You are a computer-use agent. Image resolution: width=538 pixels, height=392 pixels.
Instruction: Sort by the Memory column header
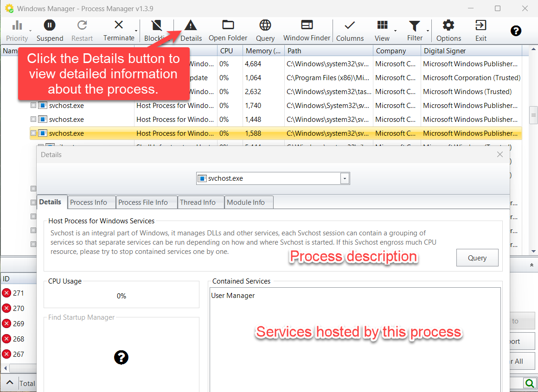click(263, 51)
